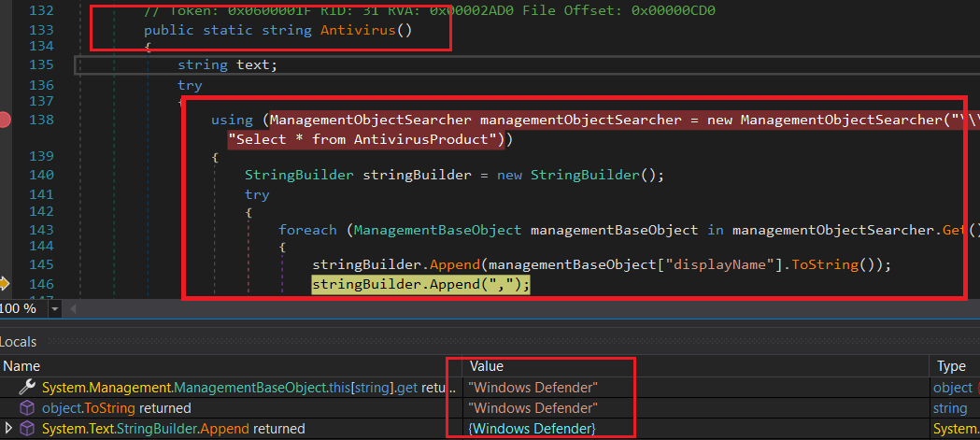Click the 100 % zoom level field
This screenshot has width=980, height=440.
point(23,309)
